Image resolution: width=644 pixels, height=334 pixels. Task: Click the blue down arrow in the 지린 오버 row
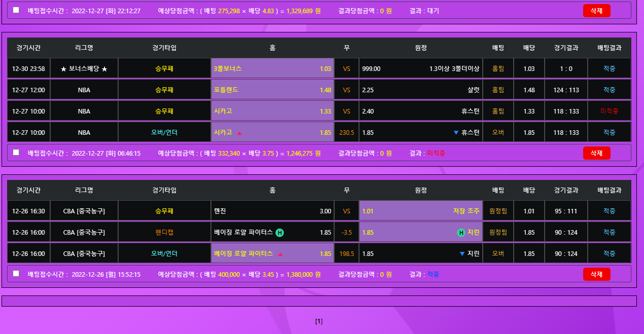(462, 254)
